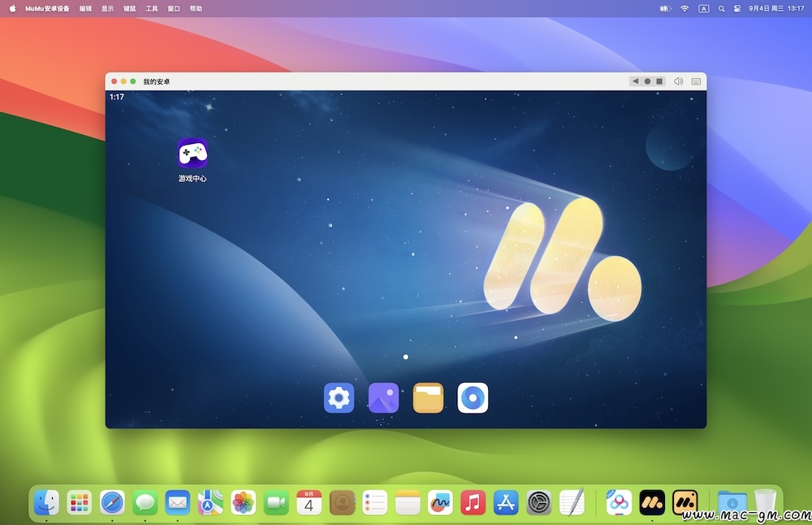Open the Apple menu
812x525 pixels.
pyautogui.click(x=12, y=8)
